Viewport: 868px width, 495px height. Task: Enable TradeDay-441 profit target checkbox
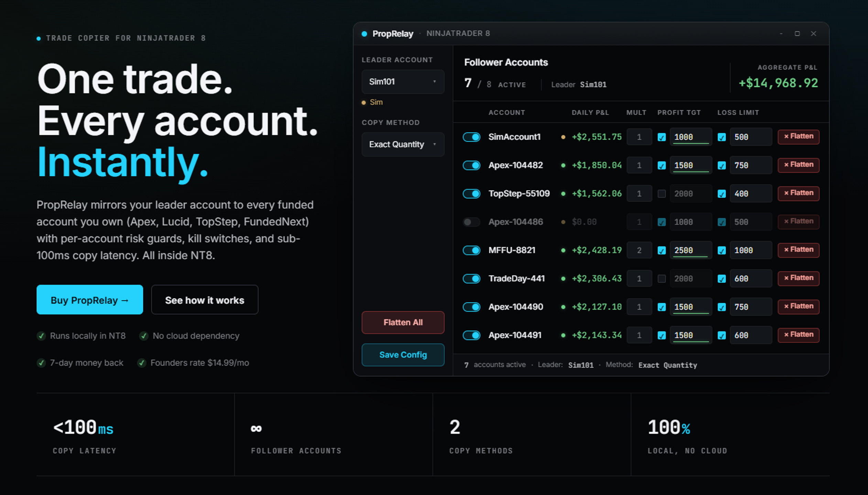pos(661,278)
